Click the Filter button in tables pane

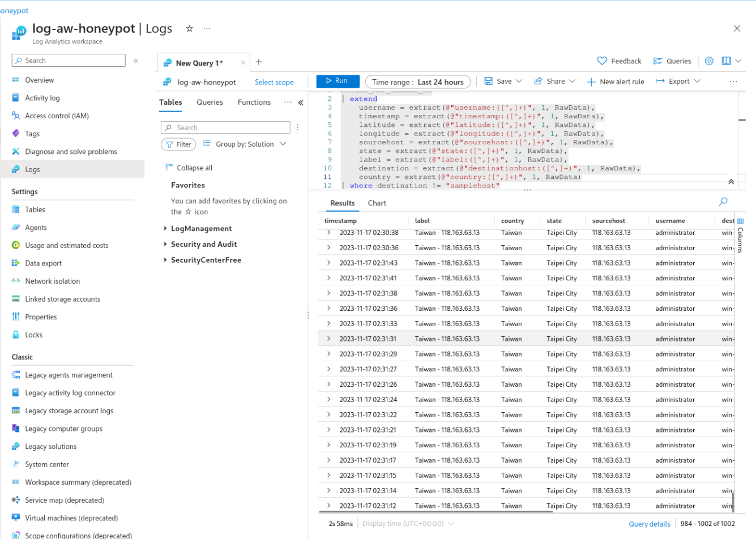pyautogui.click(x=178, y=144)
